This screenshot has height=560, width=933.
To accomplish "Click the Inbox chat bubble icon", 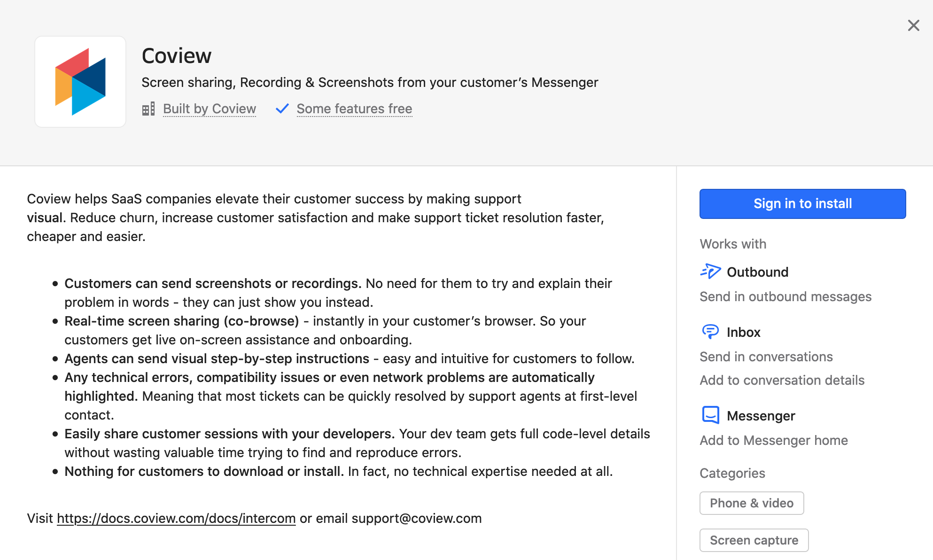I will 710,332.
